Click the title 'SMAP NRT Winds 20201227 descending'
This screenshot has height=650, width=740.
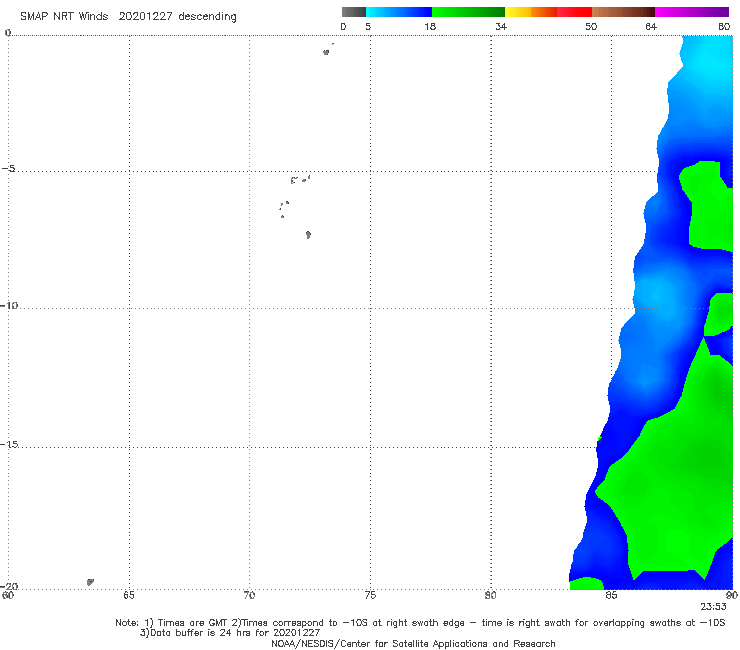[x=128, y=17]
